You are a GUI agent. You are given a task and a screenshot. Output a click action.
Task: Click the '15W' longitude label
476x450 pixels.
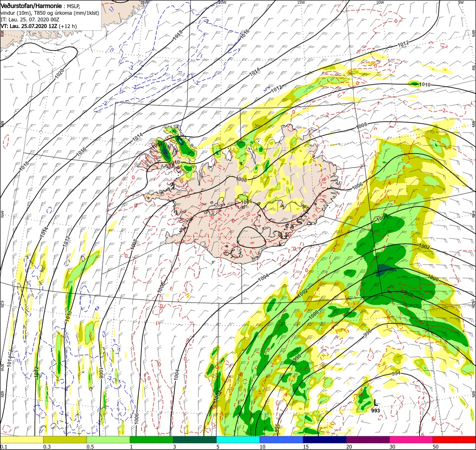pyautogui.click(x=301, y=2)
